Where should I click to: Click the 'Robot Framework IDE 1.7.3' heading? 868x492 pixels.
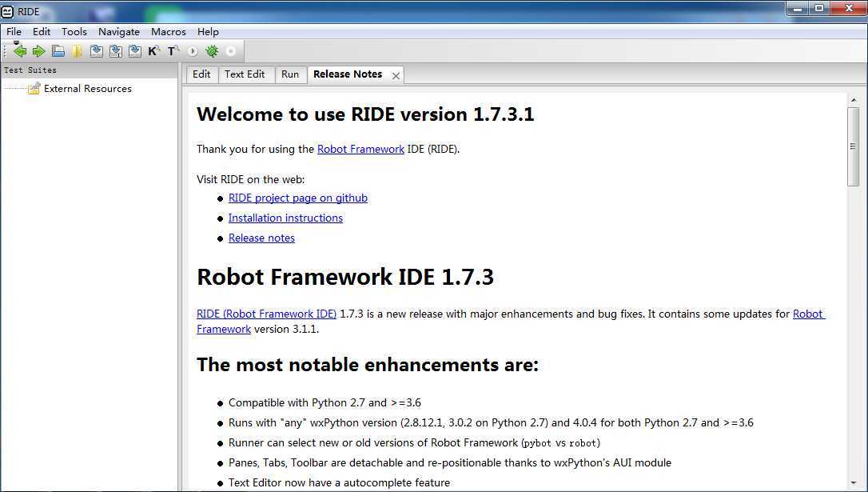pos(344,277)
